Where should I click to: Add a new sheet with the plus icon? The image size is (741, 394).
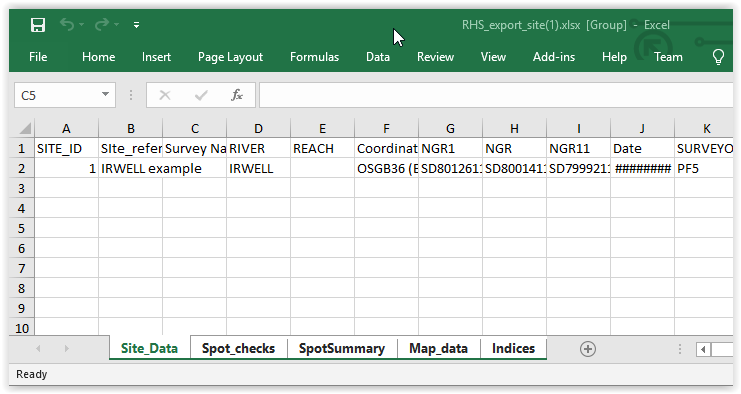pyautogui.click(x=588, y=349)
